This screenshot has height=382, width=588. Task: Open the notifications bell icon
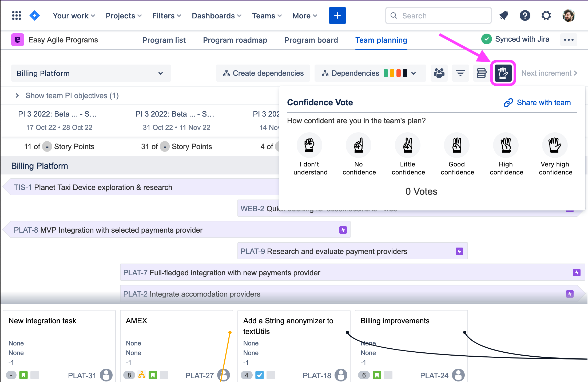504,16
